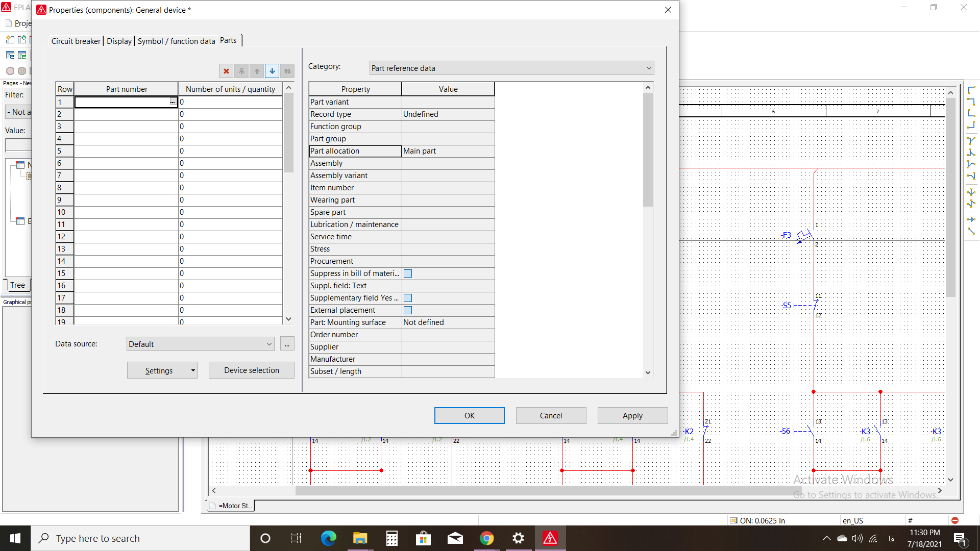Toggle Suppress in bill of materials checkbox
The height and width of the screenshot is (551, 980).
408,273
